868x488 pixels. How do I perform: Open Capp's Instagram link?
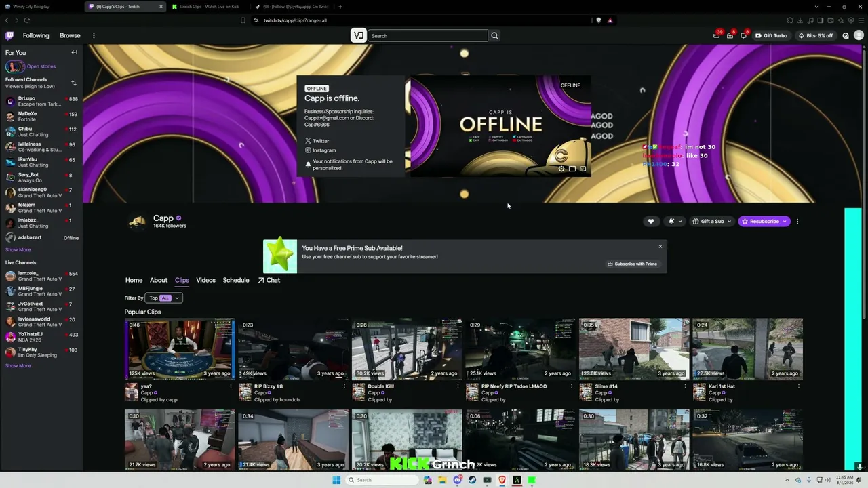coord(320,150)
